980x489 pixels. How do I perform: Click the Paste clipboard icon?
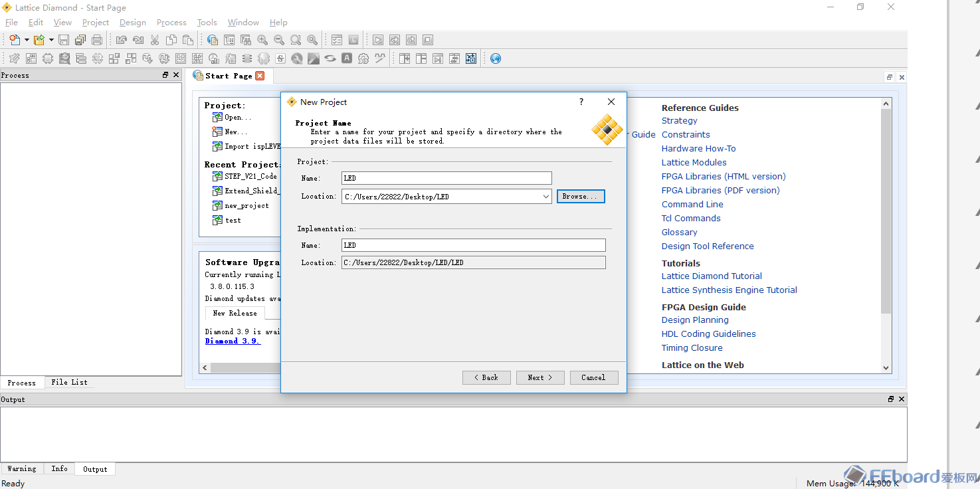[188, 40]
